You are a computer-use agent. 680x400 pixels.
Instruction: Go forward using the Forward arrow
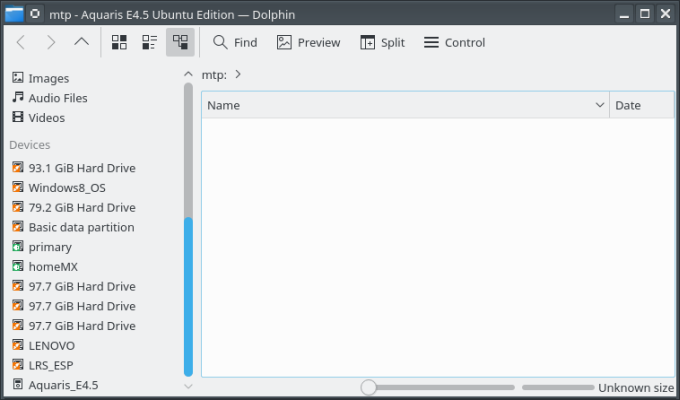pos(51,42)
